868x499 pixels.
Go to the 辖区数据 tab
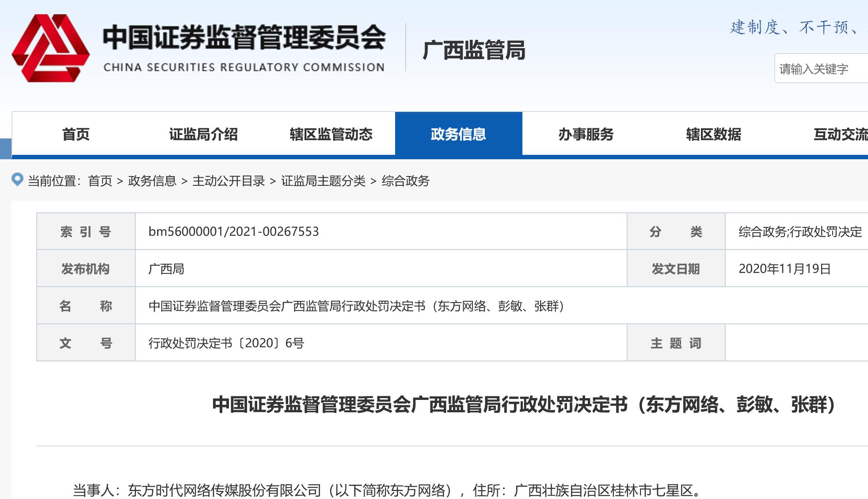(713, 134)
